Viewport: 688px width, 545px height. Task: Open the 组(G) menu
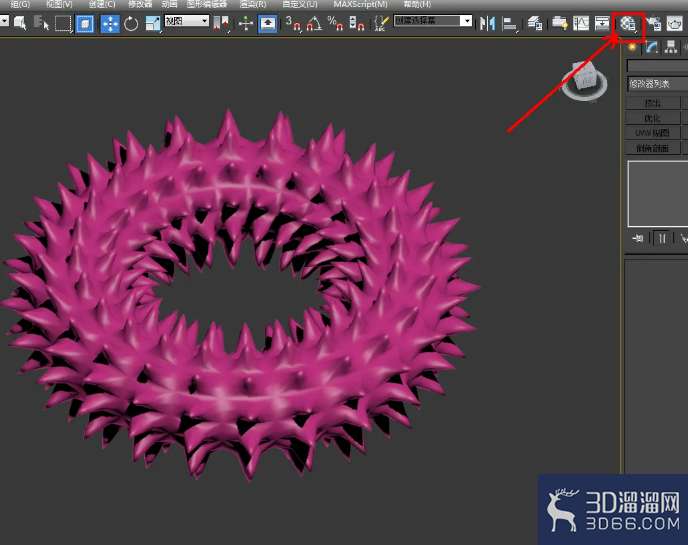point(20,4)
